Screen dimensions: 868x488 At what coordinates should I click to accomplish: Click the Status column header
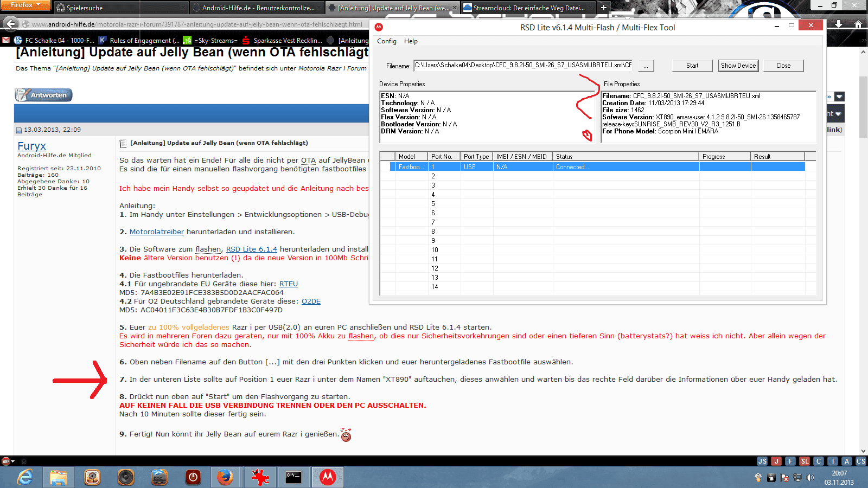coord(626,156)
